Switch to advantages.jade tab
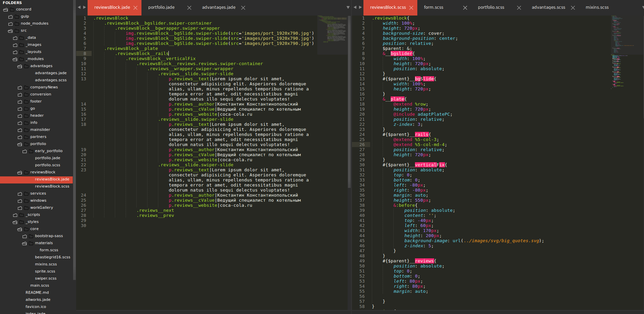This screenshot has height=314, width=644. pos(219,7)
